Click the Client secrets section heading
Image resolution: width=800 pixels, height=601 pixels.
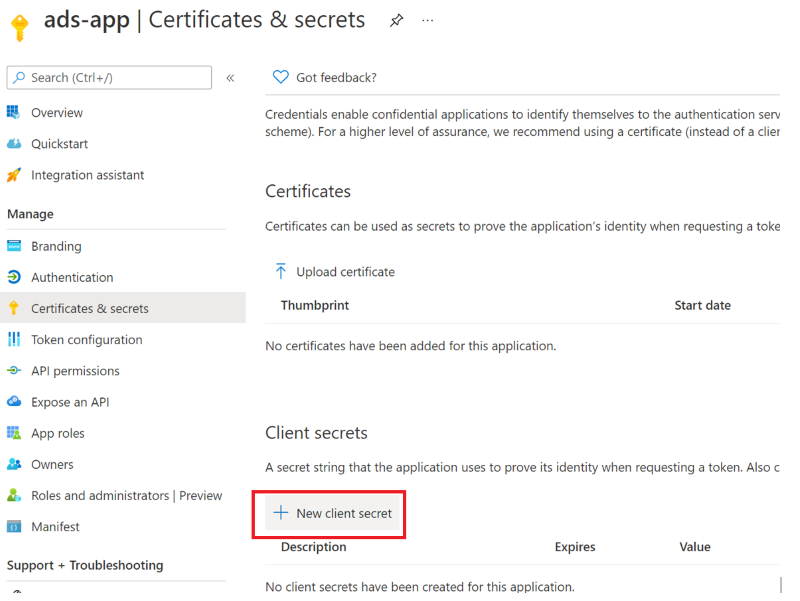[316, 433]
